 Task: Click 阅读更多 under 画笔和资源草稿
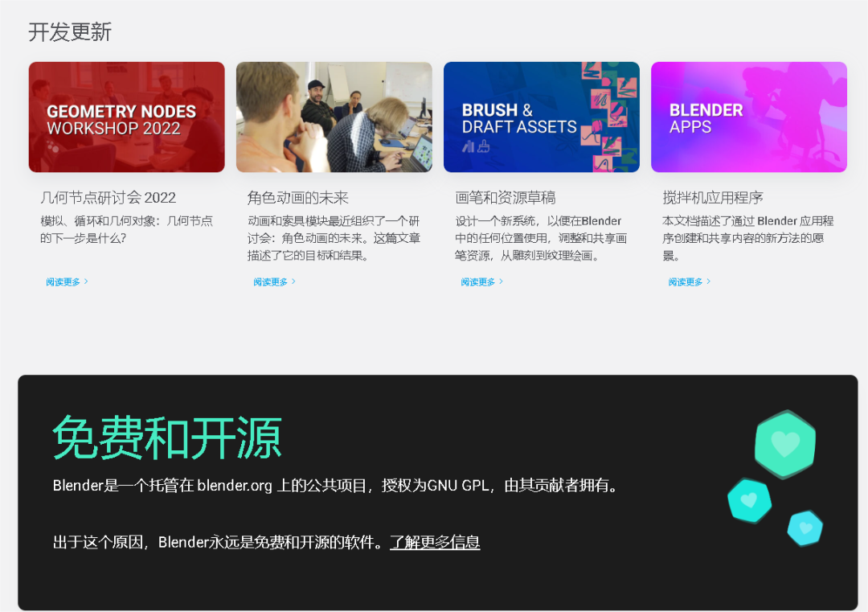coord(482,282)
